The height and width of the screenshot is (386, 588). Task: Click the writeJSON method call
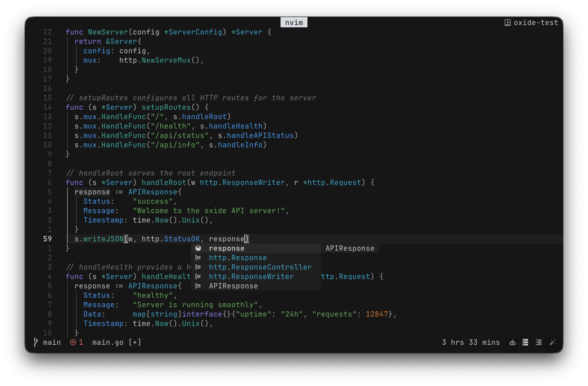point(104,239)
